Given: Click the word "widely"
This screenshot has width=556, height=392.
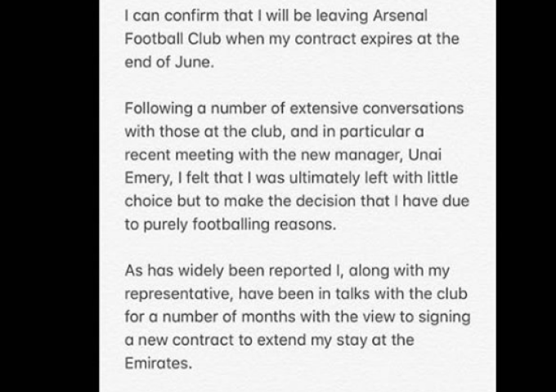Looking at the screenshot, I should (x=201, y=271).
